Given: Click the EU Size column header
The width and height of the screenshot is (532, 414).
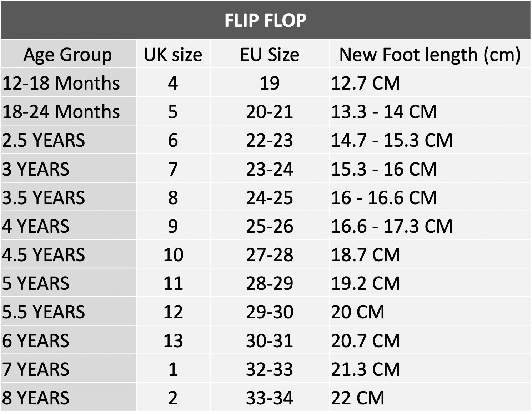Looking at the screenshot, I should [x=270, y=55].
